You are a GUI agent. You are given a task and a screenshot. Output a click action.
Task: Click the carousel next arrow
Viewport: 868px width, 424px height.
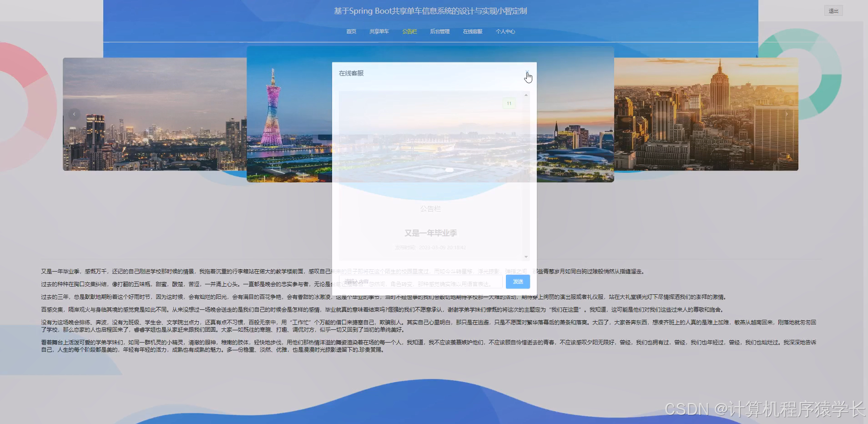click(788, 114)
